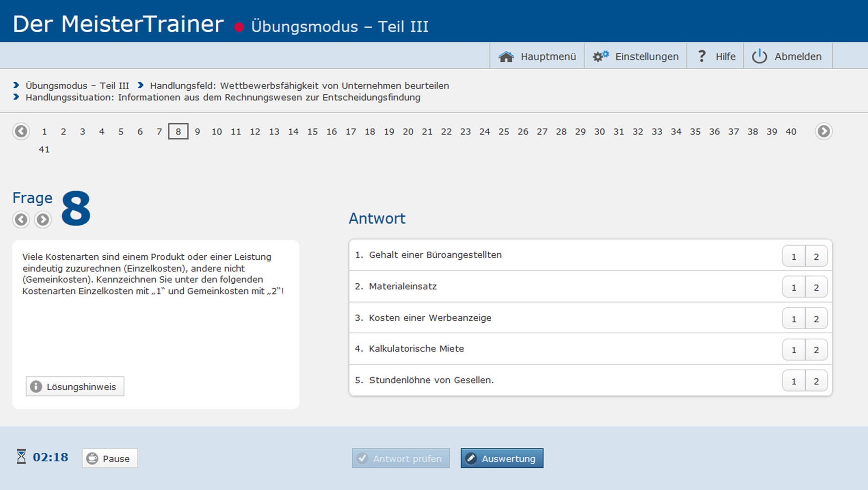Jump to question 35
The height and width of the screenshot is (490, 868).
coord(695,131)
